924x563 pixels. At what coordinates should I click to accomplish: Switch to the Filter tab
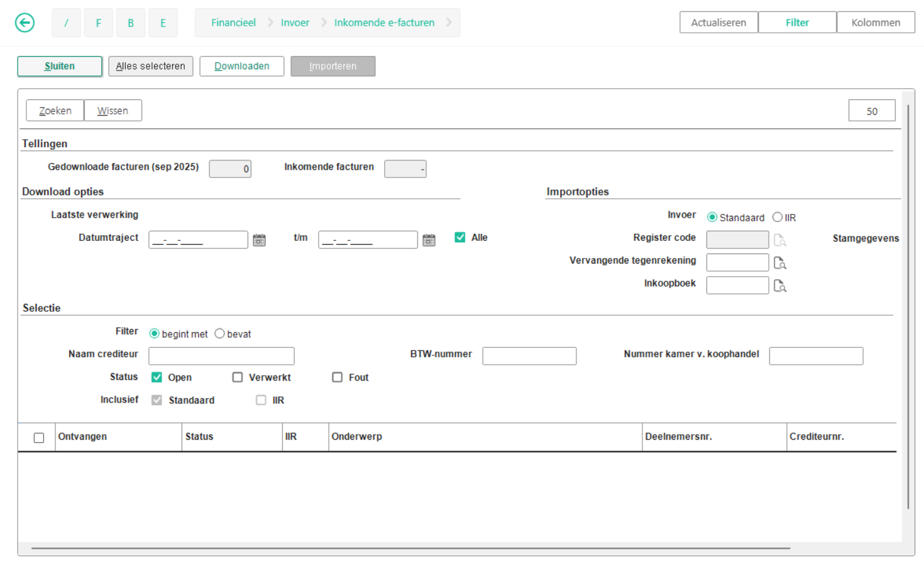796,23
